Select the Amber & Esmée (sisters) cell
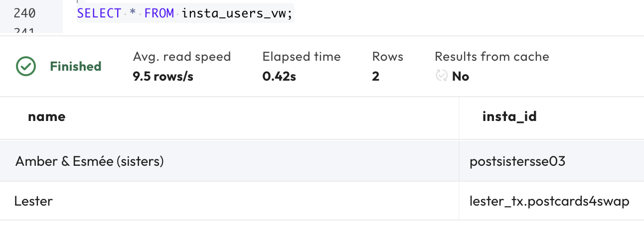 (x=90, y=161)
